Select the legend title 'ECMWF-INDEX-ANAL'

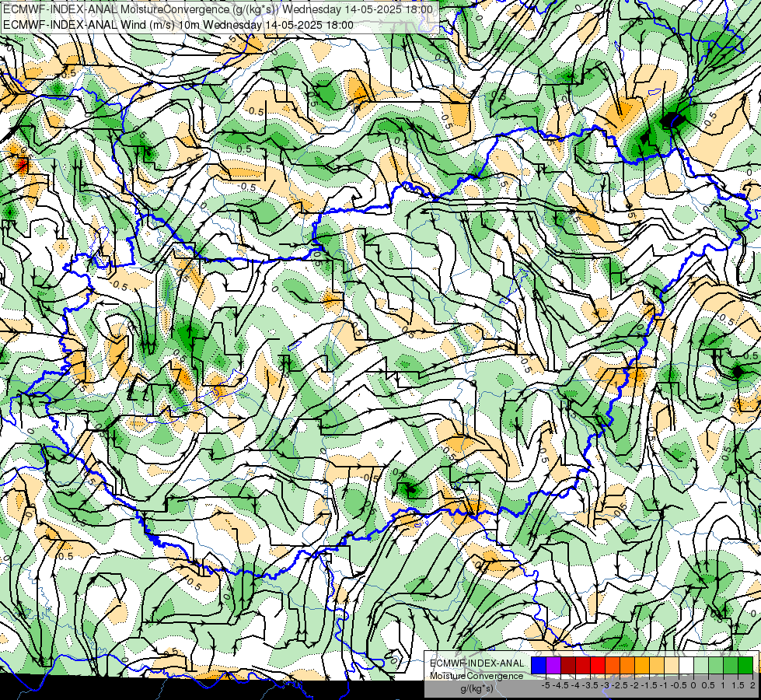click(477, 663)
